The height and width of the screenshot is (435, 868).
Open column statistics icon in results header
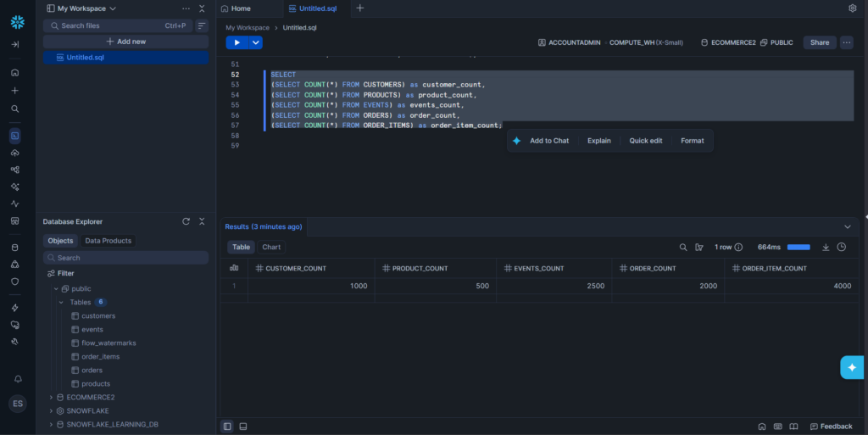pos(234,268)
